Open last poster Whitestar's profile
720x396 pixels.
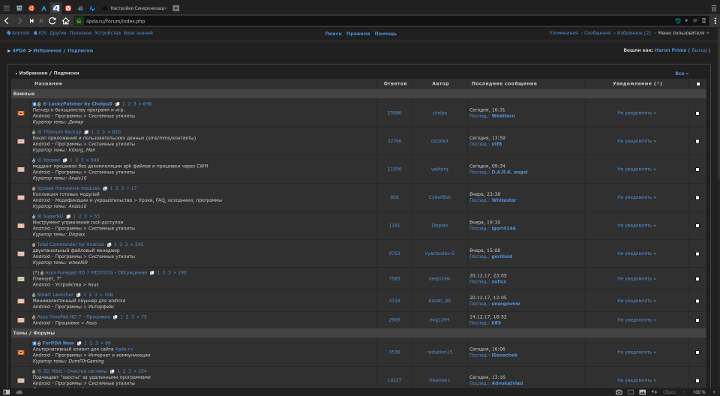504,200
